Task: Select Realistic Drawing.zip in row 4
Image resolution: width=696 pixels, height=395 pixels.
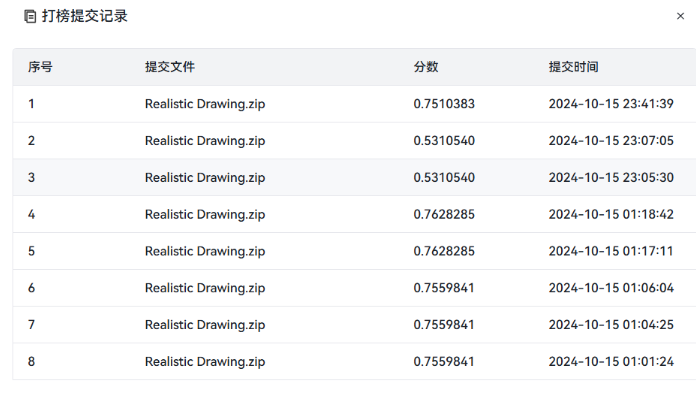Action: pyautogui.click(x=205, y=214)
